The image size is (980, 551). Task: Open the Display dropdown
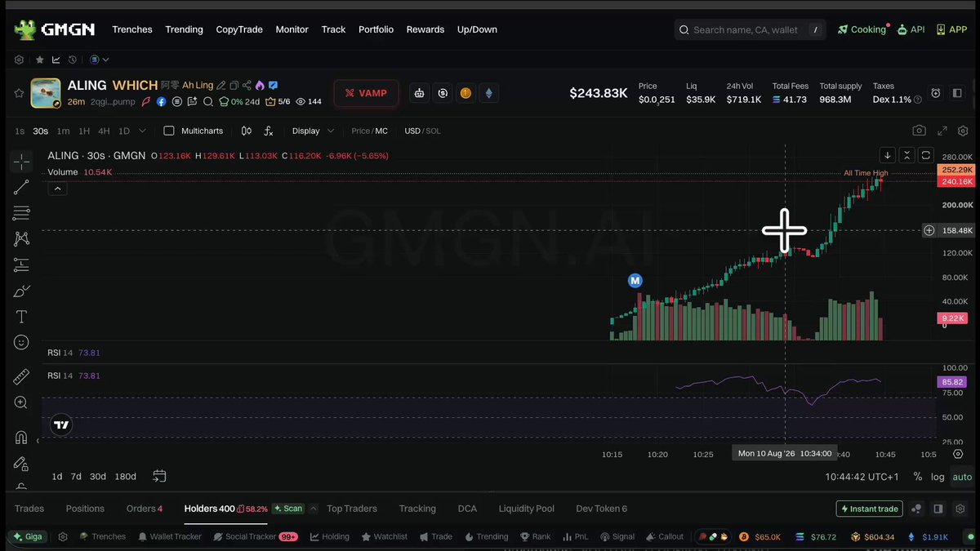[313, 131]
